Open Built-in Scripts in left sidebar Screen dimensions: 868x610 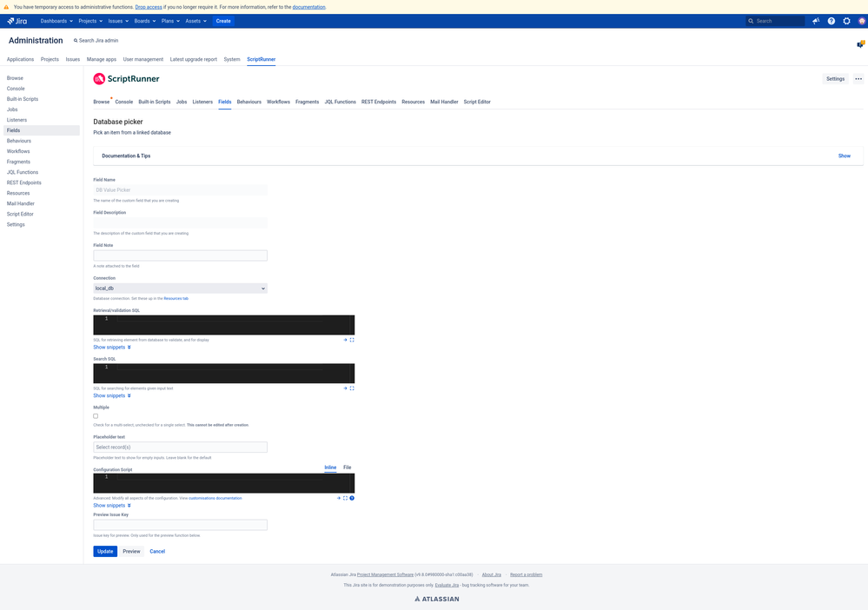click(x=23, y=99)
